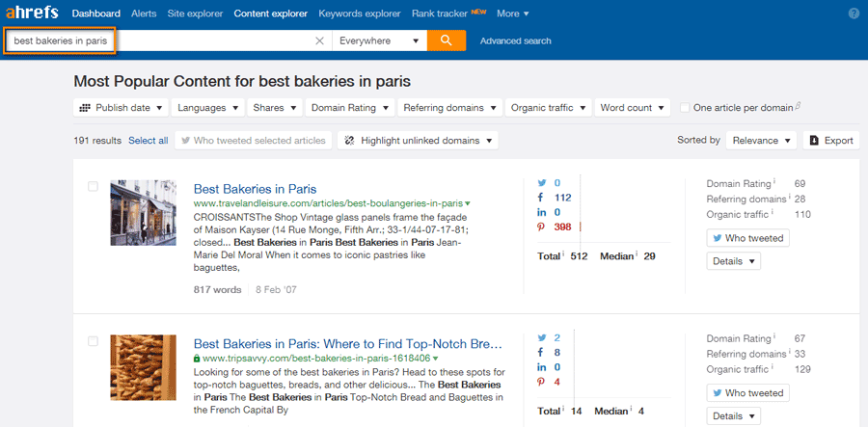Screen dimensions: 868x427
Task: Click the 191 results count text
Action: coord(97,141)
